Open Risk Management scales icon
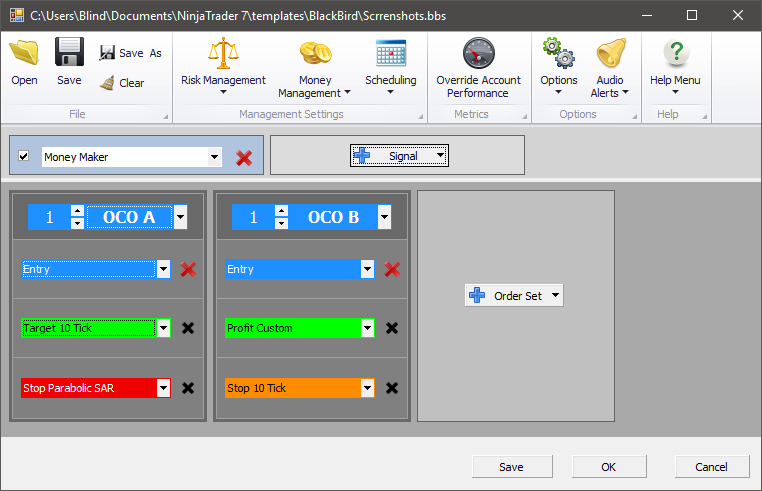 223,53
